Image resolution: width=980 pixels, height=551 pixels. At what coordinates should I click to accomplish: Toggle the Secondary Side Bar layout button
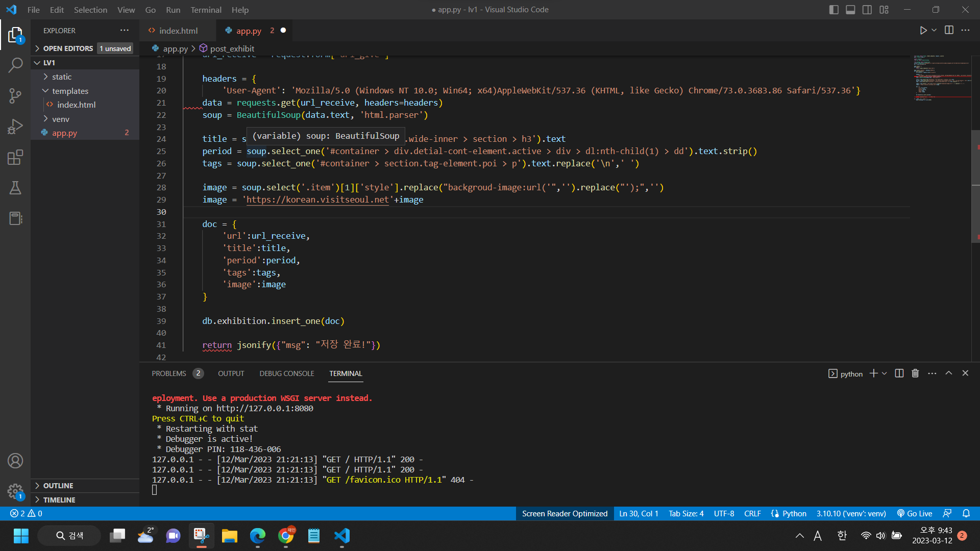(867, 10)
